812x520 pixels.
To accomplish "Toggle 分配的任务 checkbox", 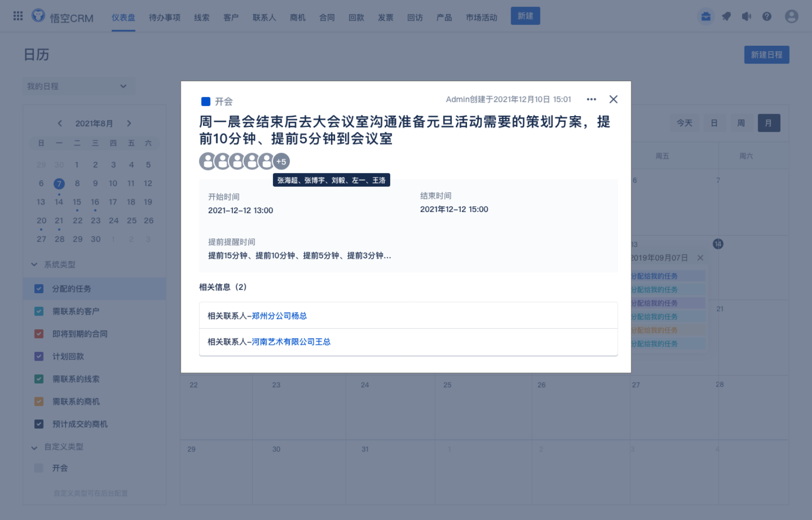I will click(x=39, y=289).
